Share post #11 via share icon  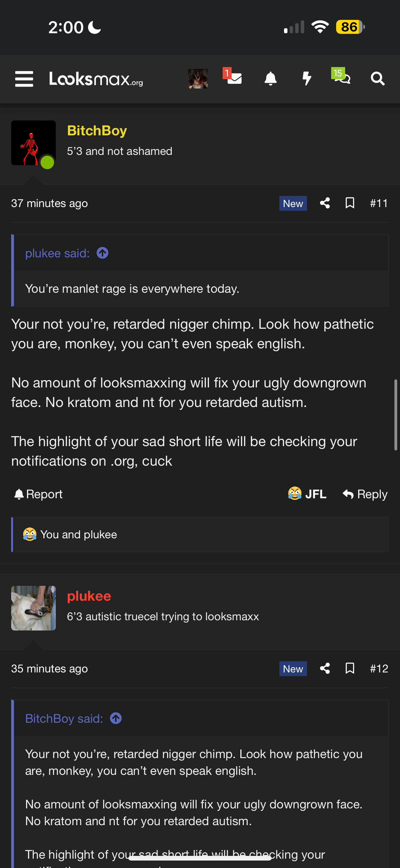click(325, 203)
